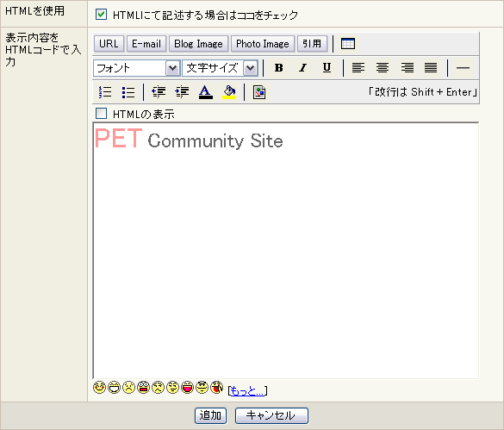Click the insert table icon
Screen dimensions: 504x430
(348, 44)
